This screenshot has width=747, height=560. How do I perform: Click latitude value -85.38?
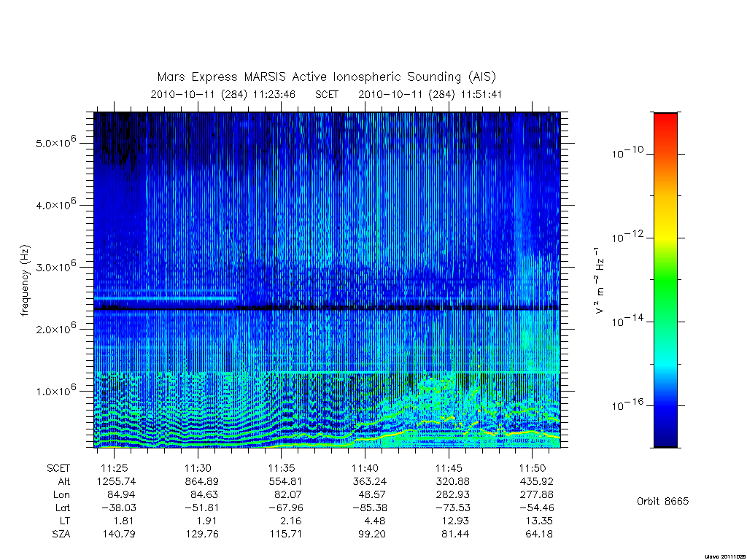[368, 507]
